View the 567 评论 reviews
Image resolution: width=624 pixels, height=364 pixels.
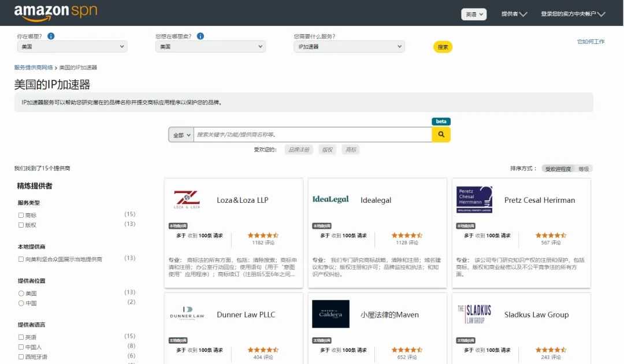point(551,243)
